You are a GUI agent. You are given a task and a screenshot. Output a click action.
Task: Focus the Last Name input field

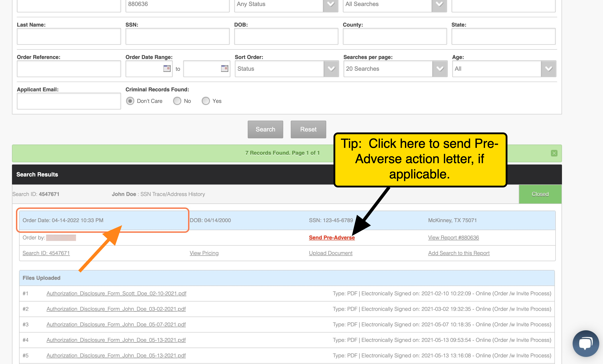(x=69, y=36)
